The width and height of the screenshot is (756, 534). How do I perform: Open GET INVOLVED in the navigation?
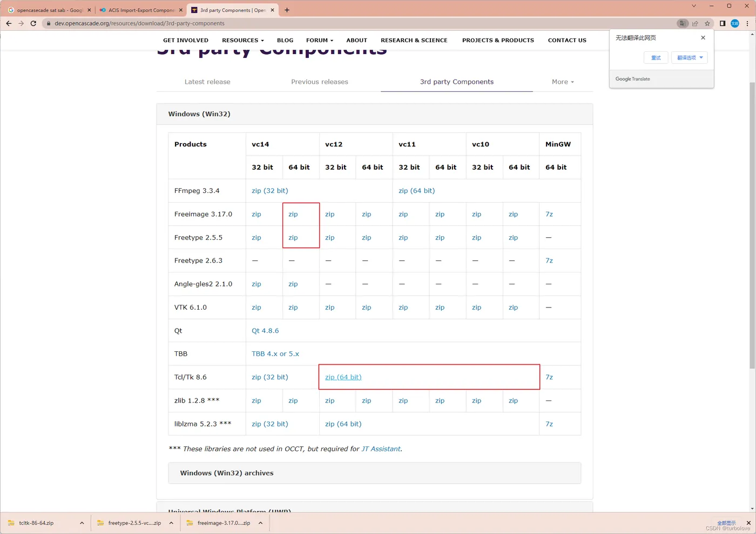[186, 41]
